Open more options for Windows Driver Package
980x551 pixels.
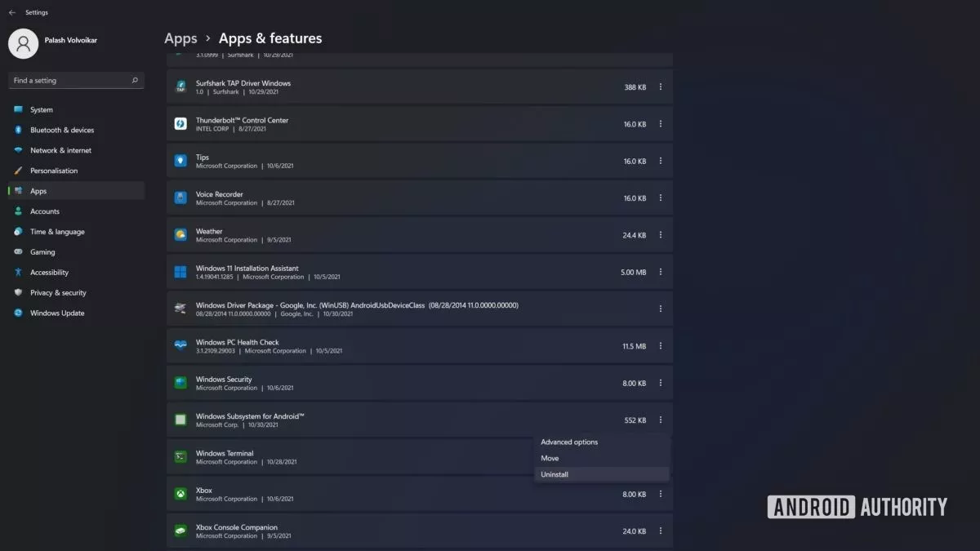(661, 309)
